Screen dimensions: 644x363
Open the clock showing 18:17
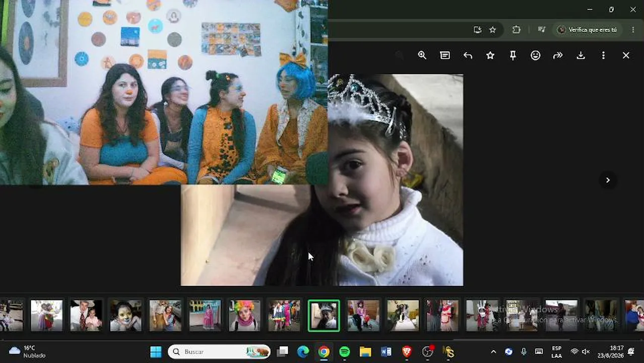[610, 351]
